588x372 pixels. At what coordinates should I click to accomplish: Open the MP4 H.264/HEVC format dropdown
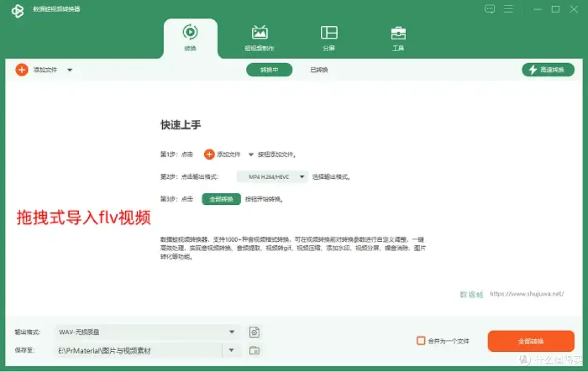272,176
